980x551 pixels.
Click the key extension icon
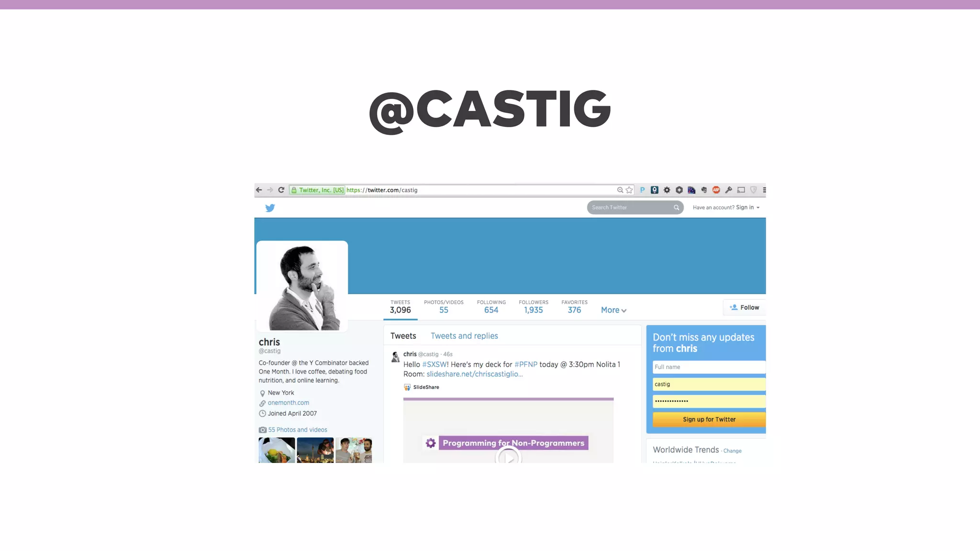pyautogui.click(x=728, y=190)
